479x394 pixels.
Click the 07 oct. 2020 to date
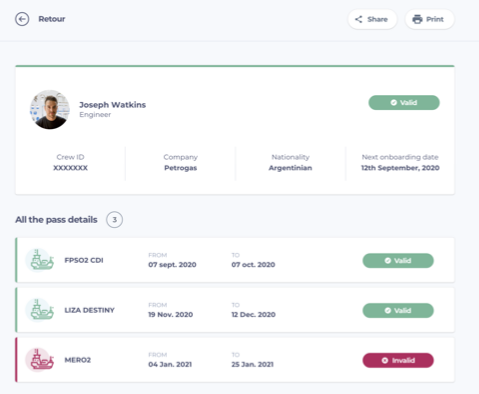253,265
